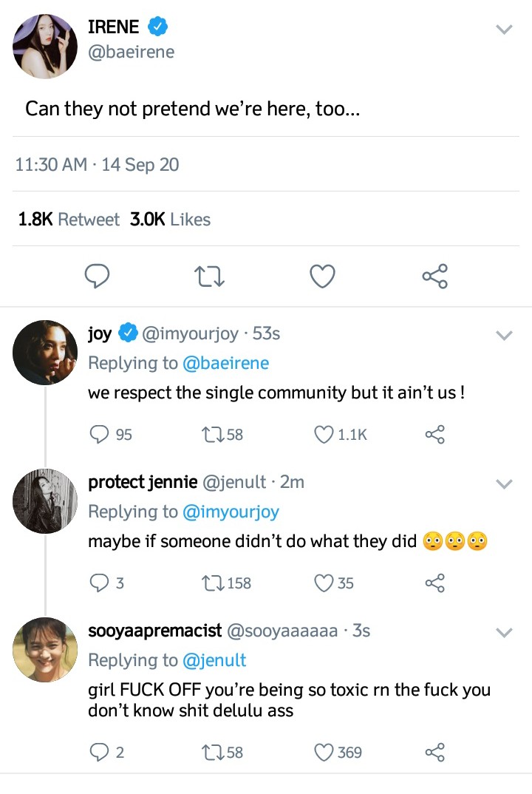View the 1.8K Retweet list
Viewport: 532px width, 794px height.
69,220
